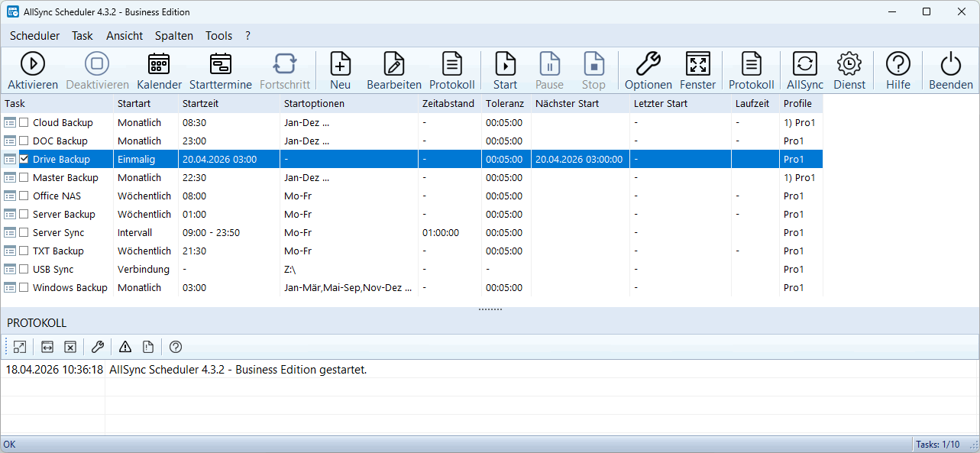The image size is (980, 453).
Task: Uncheck the Drive Backup task
Action: [24, 159]
